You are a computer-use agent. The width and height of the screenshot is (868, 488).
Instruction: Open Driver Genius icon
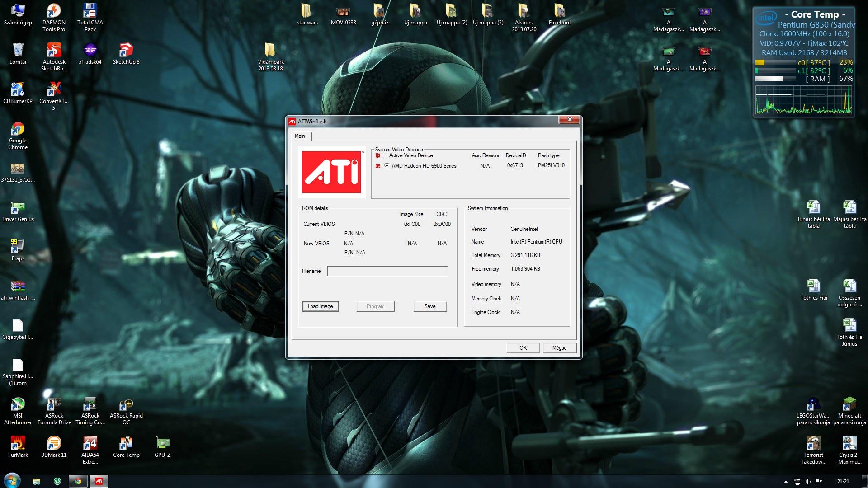click(18, 211)
